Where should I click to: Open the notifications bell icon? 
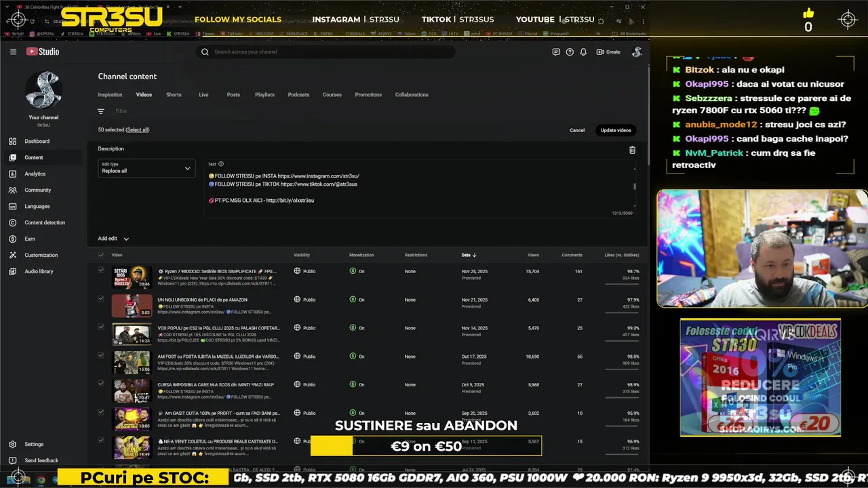coord(583,52)
